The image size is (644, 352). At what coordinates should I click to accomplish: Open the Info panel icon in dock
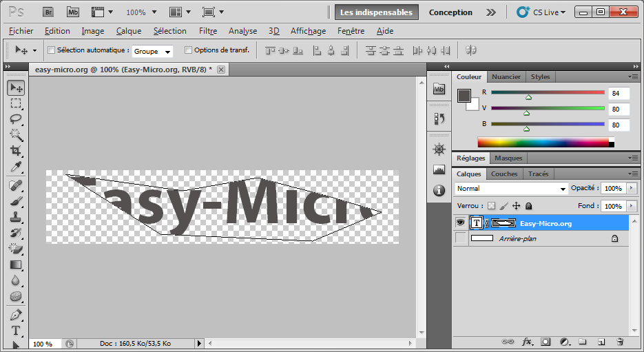coord(439,190)
